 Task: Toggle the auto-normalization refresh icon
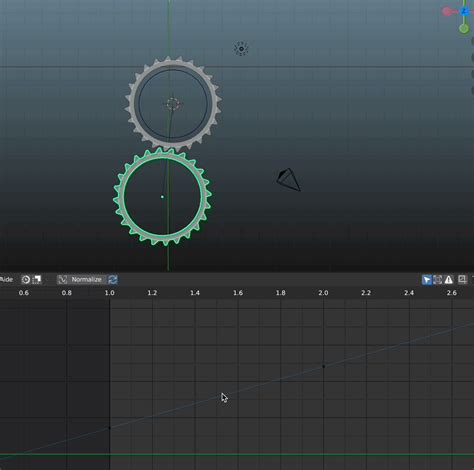tap(113, 279)
